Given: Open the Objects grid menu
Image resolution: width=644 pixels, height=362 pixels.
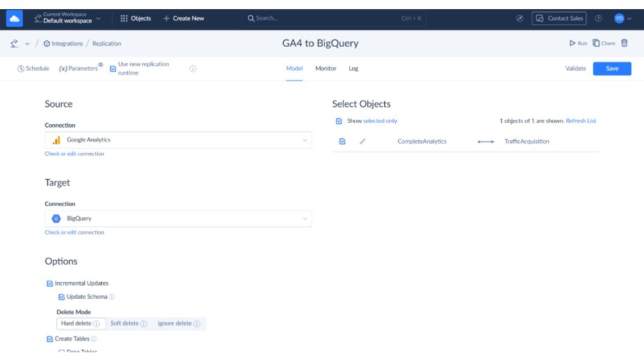Looking at the screenshot, I should click(x=136, y=18).
